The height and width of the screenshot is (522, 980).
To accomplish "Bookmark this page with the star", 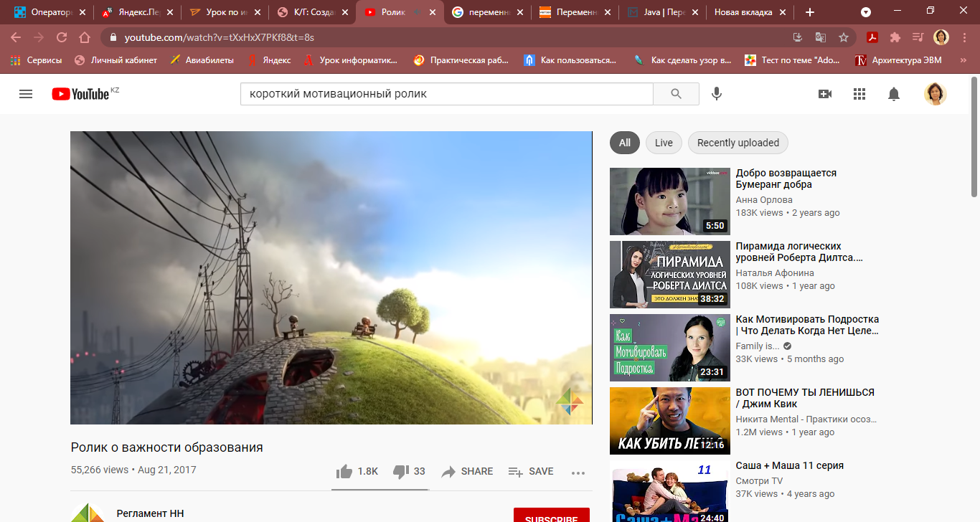I will [844, 37].
